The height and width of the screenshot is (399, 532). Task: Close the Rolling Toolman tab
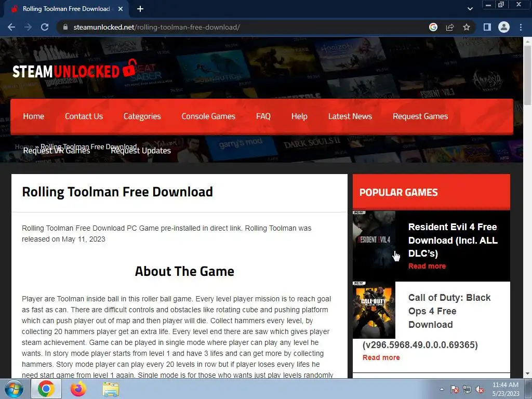coord(121,9)
